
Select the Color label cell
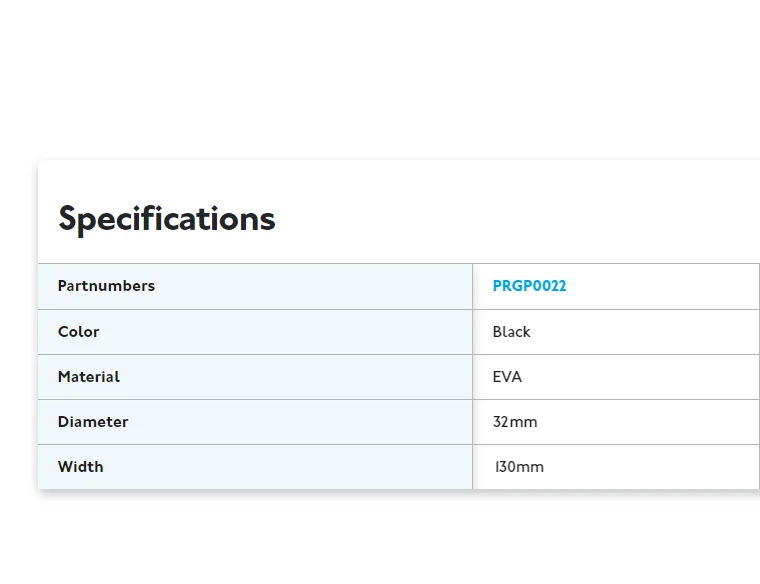[x=255, y=332]
